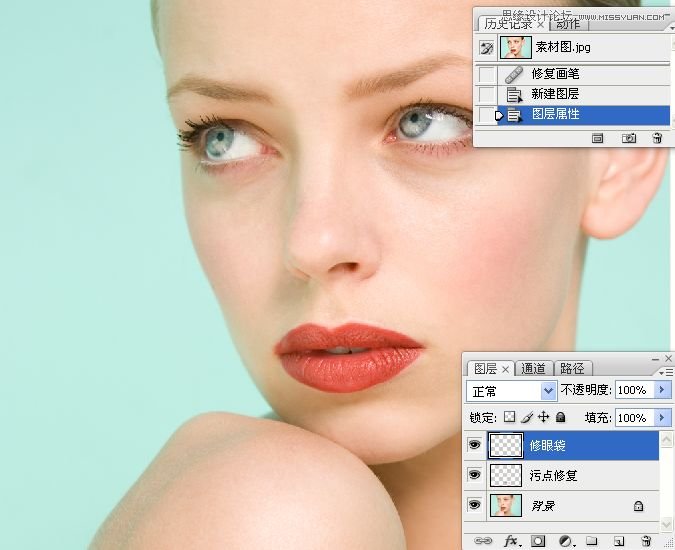This screenshot has width=675, height=550.
Task: Click the 修眼袋 layer thumbnail
Action: coord(506,445)
